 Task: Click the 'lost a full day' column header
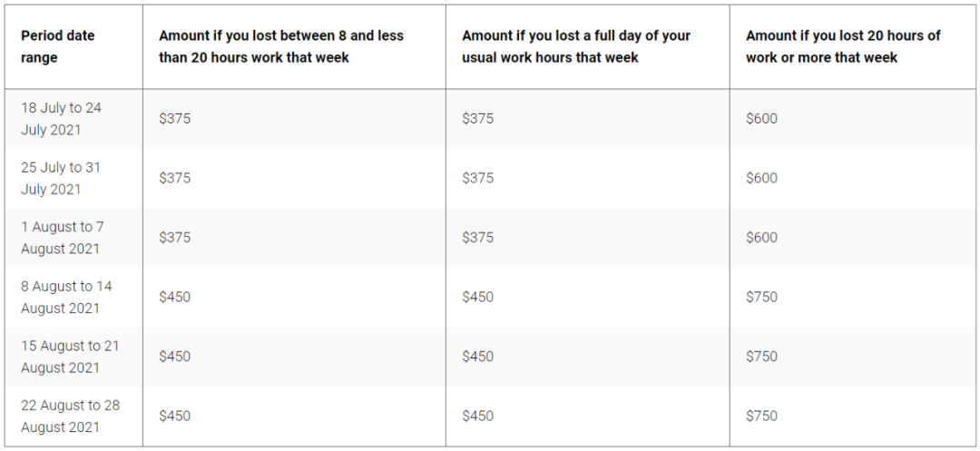click(576, 47)
